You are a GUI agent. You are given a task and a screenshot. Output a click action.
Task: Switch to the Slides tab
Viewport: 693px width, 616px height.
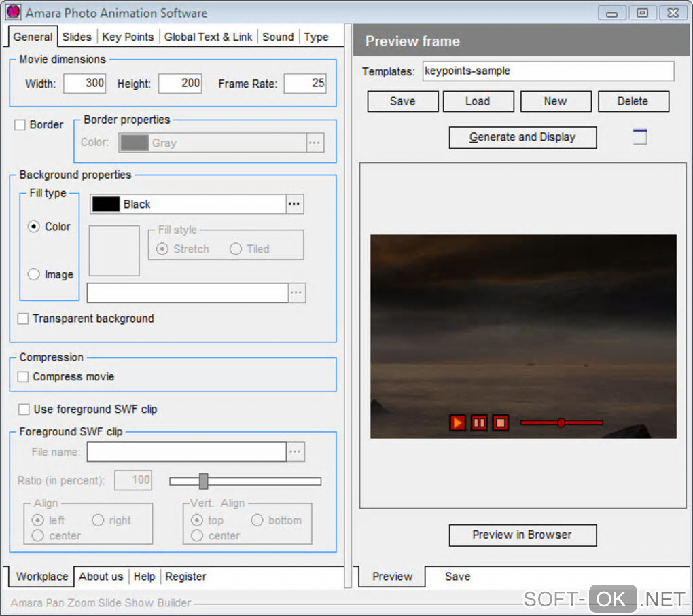[x=77, y=37]
